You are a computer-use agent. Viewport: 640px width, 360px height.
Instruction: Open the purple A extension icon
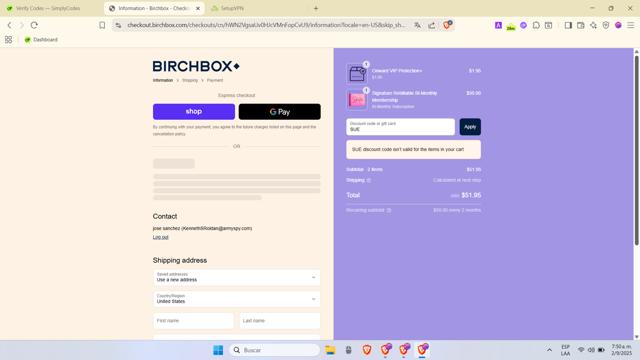(x=498, y=25)
